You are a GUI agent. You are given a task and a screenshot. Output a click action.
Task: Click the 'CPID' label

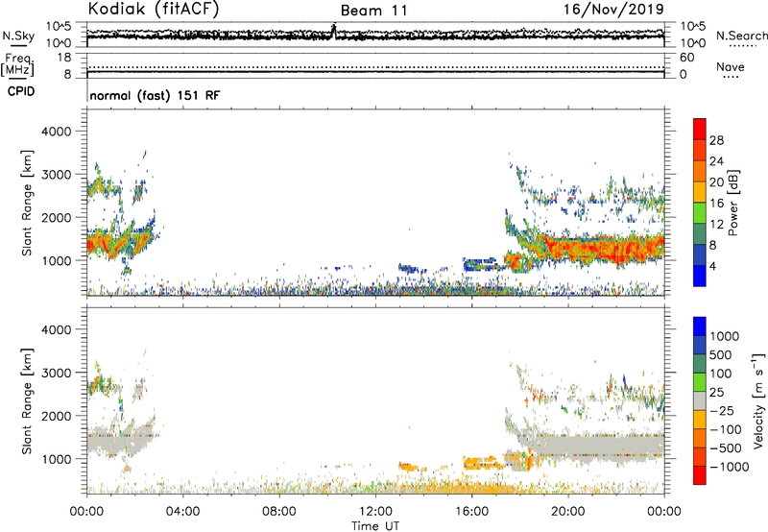pyautogui.click(x=21, y=91)
